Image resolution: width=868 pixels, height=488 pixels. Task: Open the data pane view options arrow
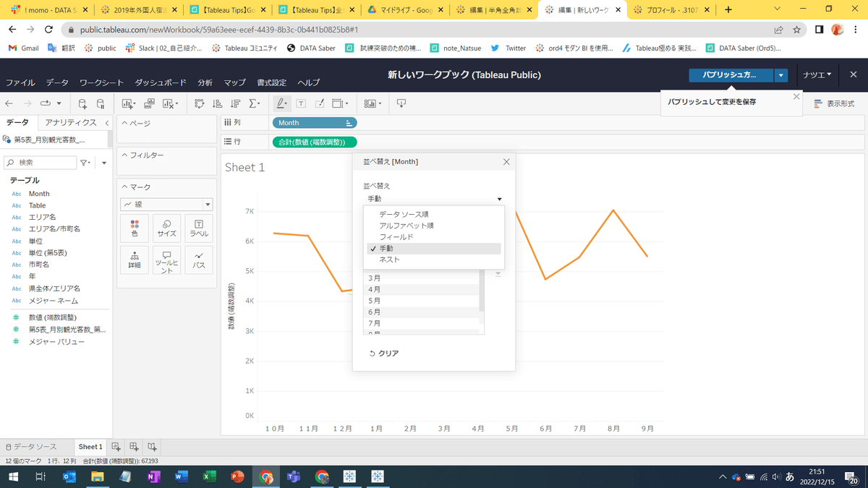(104, 163)
